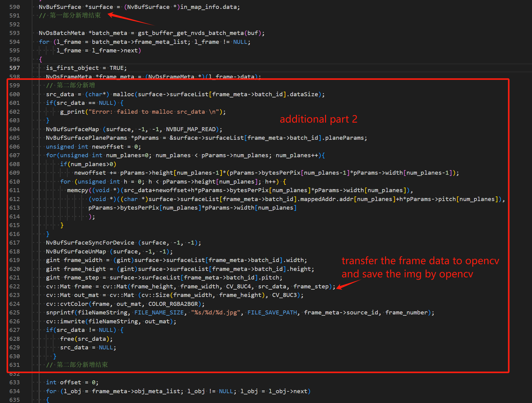The image size is (532, 403).
Task: Click the comment at line 591
Action: (70, 15)
